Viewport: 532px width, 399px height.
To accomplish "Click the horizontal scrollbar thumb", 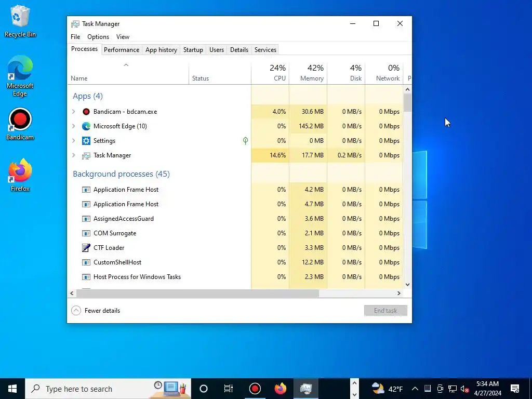I will click(x=197, y=293).
